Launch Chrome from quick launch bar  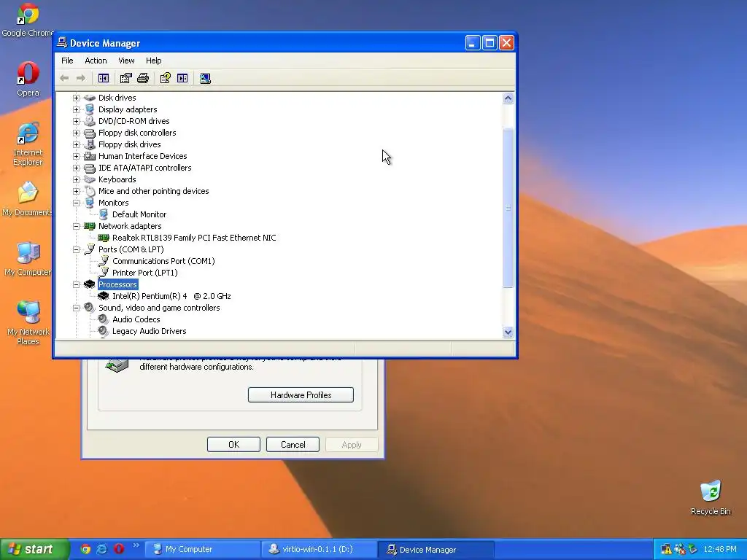85,549
